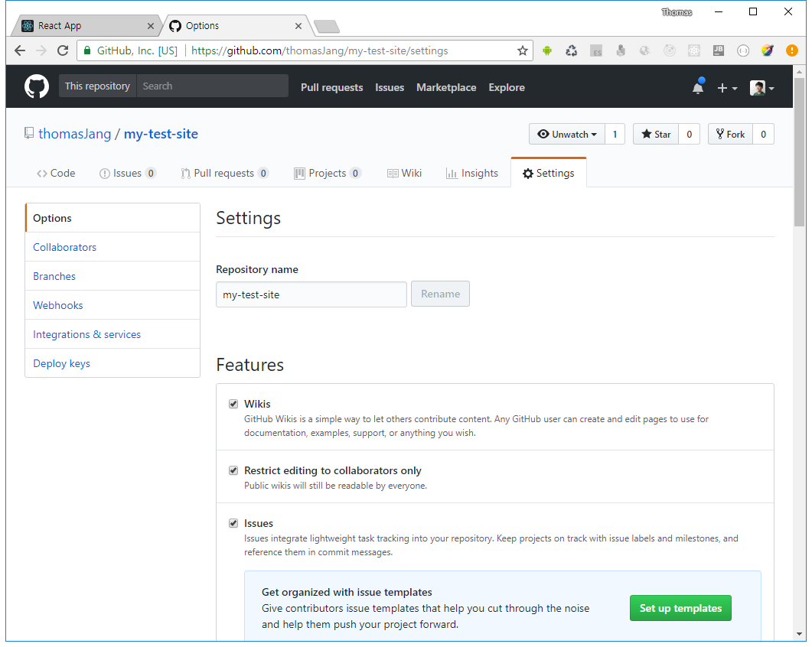Toggle the Issues feature checkbox
The width and height of the screenshot is (812, 647).
click(x=233, y=523)
